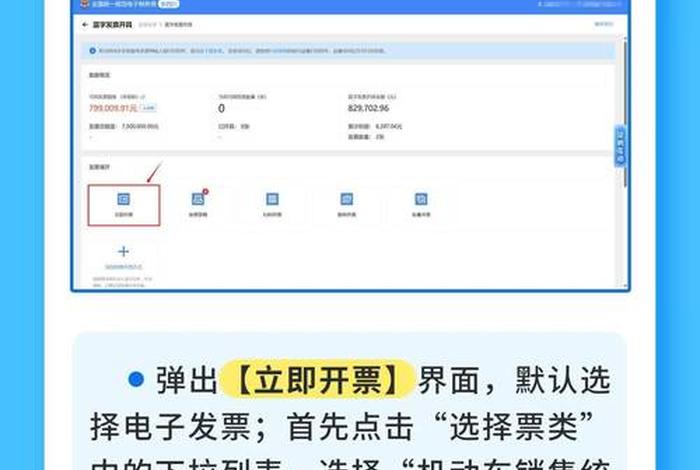Screen dimensions: 700x470
Task: Click the info icon in the blue notice banner
Action: [x=92, y=51]
